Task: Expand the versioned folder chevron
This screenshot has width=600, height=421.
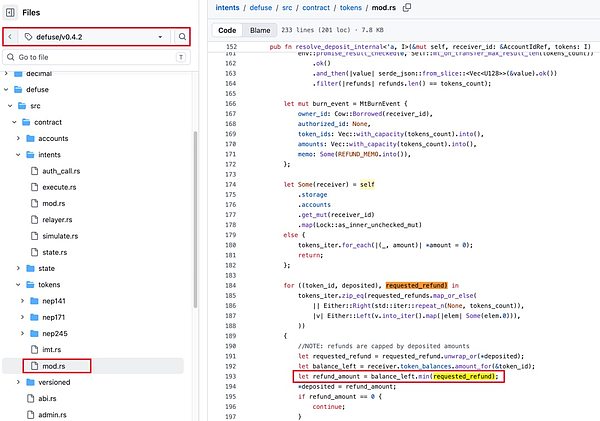Action: click(x=18, y=382)
